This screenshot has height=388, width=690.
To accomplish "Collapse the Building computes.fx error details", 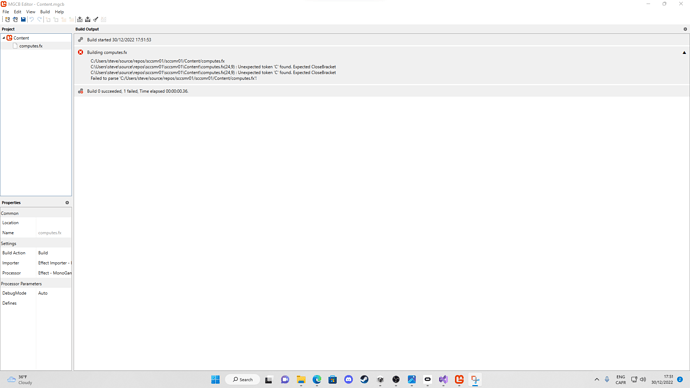I will (684, 53).
